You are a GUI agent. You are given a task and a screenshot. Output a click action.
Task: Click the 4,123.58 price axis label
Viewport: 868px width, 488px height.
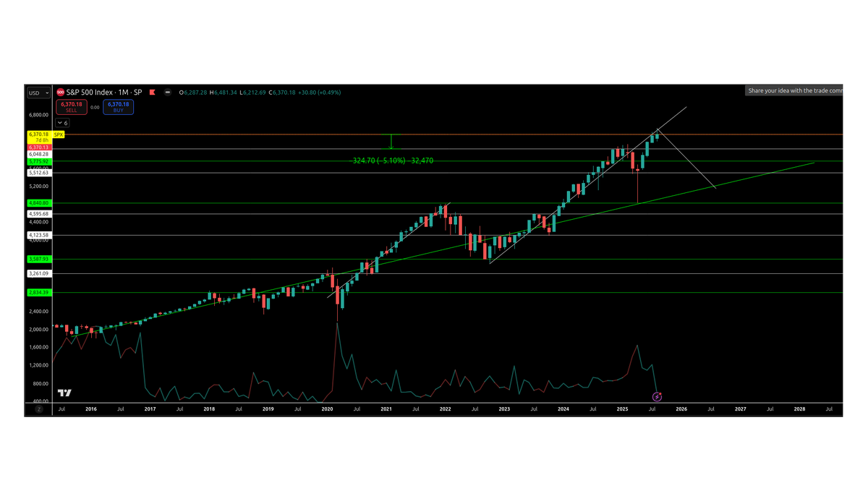[x=38, y=235]
